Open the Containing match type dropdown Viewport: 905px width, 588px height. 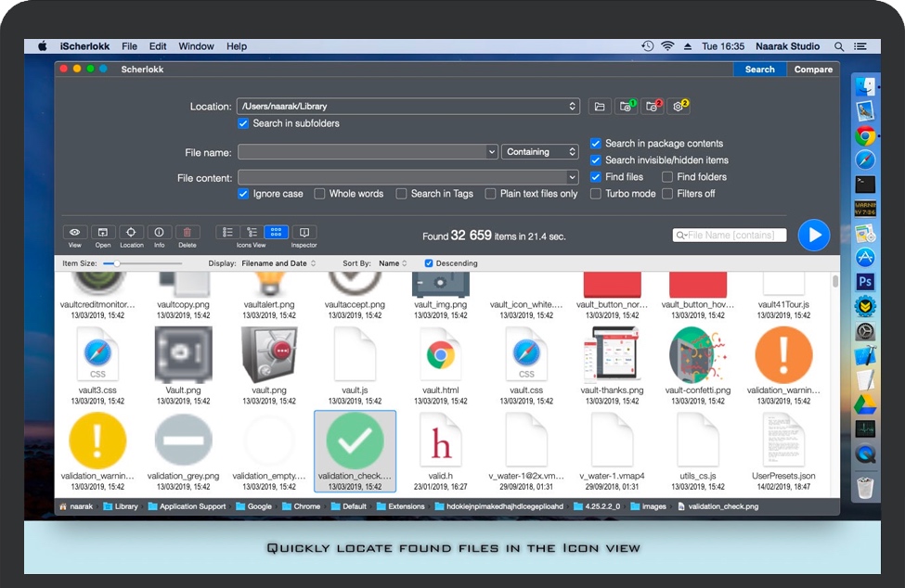[540, 152]
